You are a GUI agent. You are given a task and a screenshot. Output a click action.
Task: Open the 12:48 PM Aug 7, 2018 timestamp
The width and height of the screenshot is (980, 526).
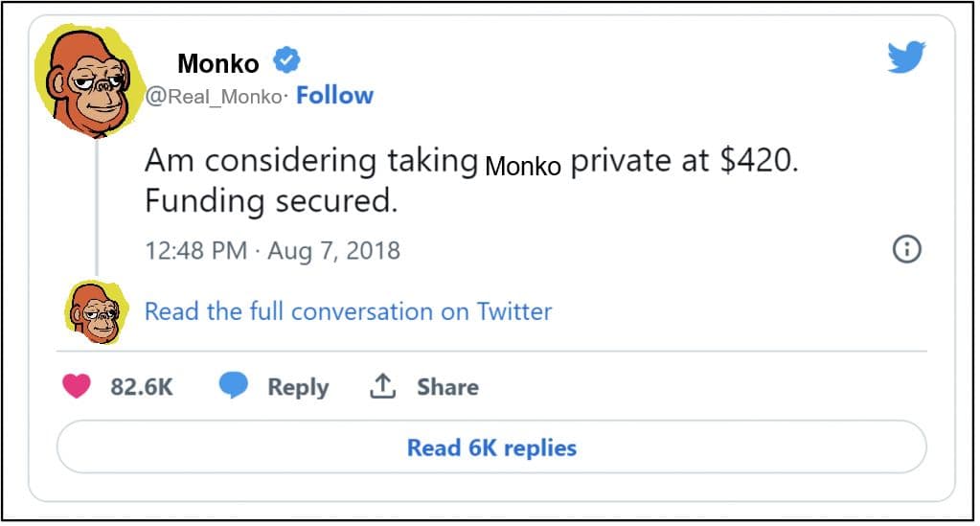(x=272, y=251)
